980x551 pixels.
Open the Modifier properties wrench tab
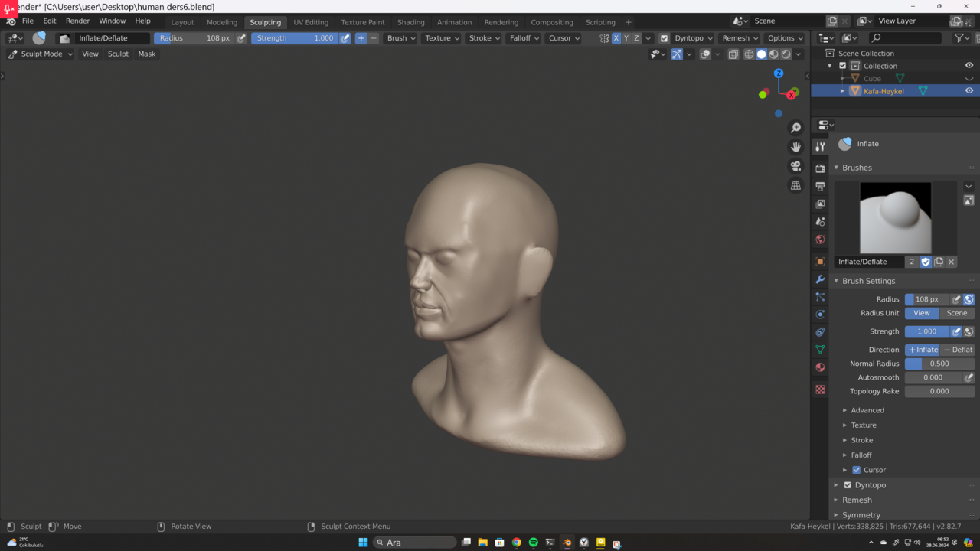click(x=820, y=279)
